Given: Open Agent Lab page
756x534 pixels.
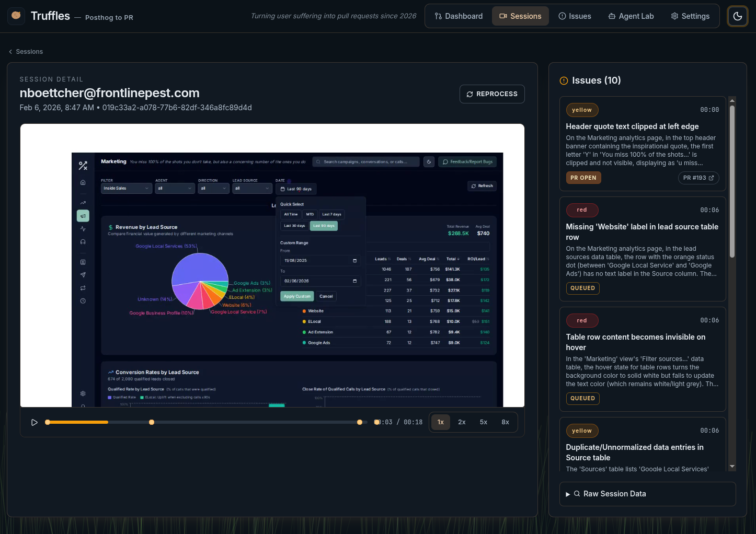Looking at the screenshot, I should (x=631, y=16).
